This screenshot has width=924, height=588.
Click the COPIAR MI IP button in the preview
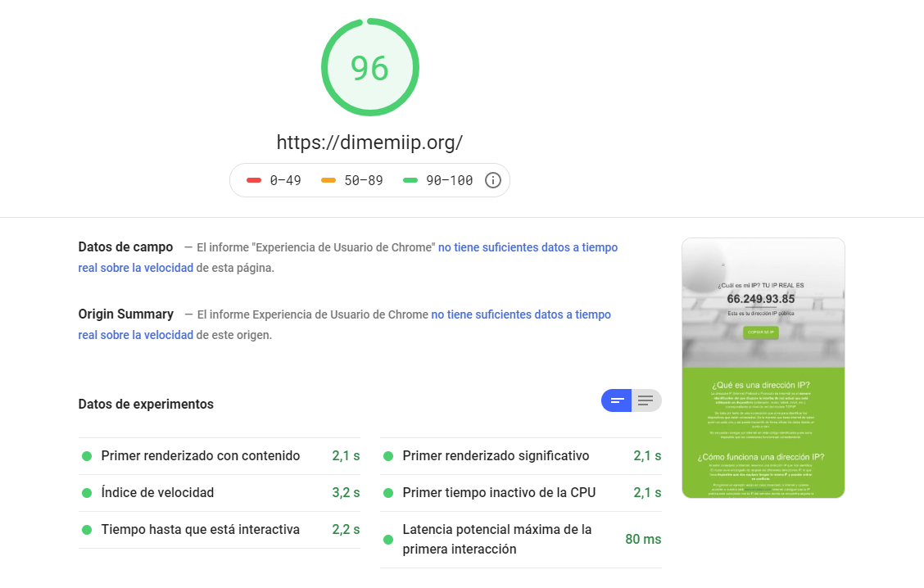point(763,332)
